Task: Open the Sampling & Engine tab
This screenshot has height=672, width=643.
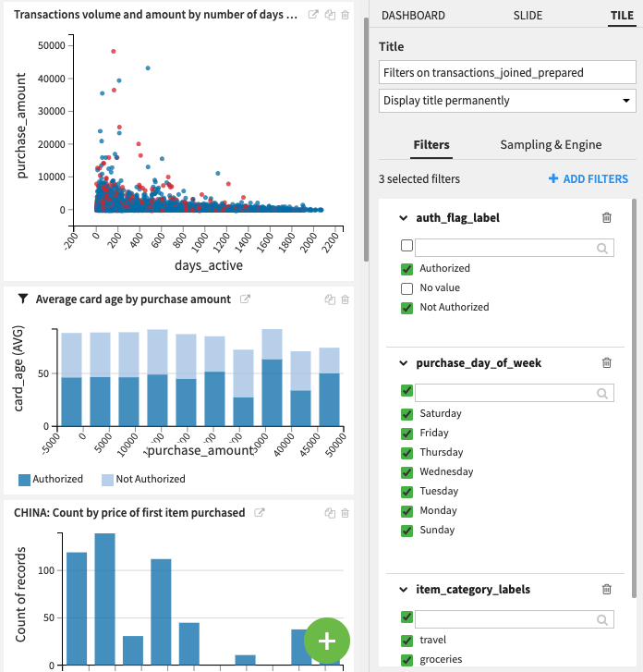Action: tap(551, 144)
